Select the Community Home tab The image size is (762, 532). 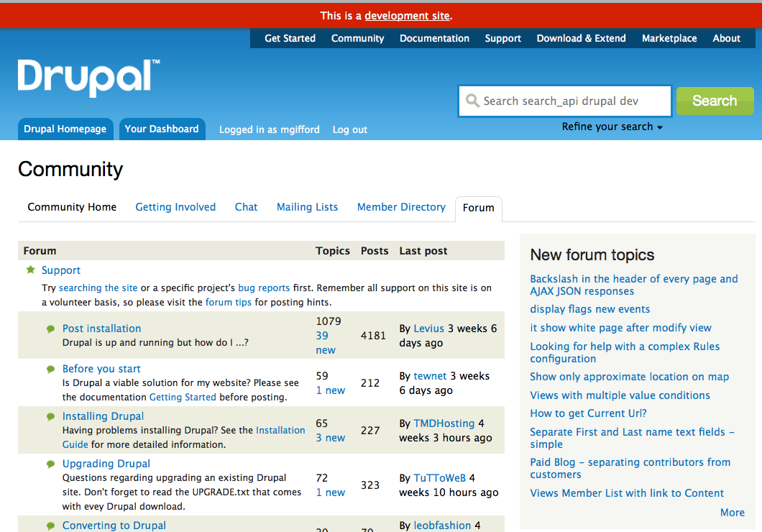72,207
